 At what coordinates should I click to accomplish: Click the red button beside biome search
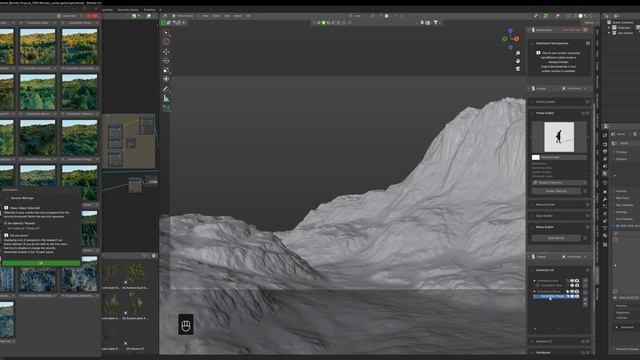[x=93, y=16]
